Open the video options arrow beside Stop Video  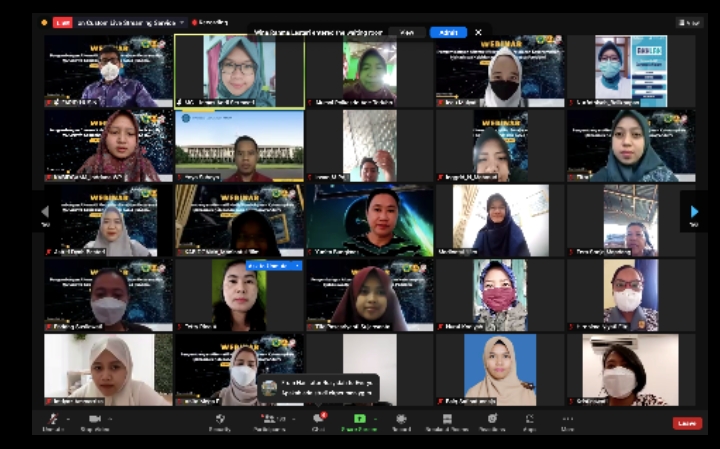(x=111, y=419)
